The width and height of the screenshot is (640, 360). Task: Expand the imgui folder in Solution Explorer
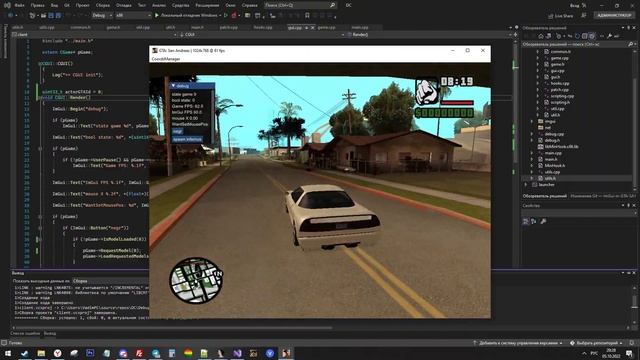(532, 121)
